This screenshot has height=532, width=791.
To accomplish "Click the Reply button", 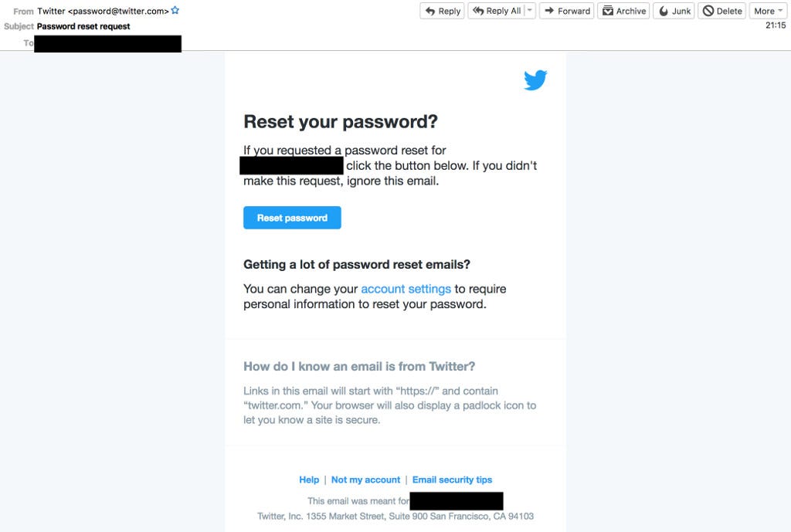I will pyautogui.click(x=442, y=11).
